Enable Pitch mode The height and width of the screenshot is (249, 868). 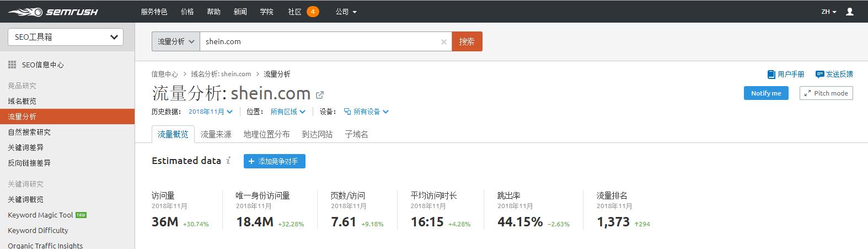(826, 93)
